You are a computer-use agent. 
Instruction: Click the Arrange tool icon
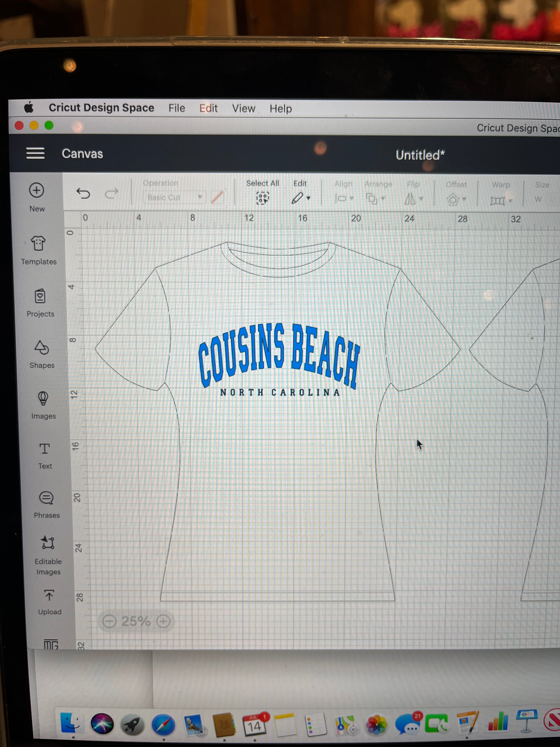coord(372,199)
